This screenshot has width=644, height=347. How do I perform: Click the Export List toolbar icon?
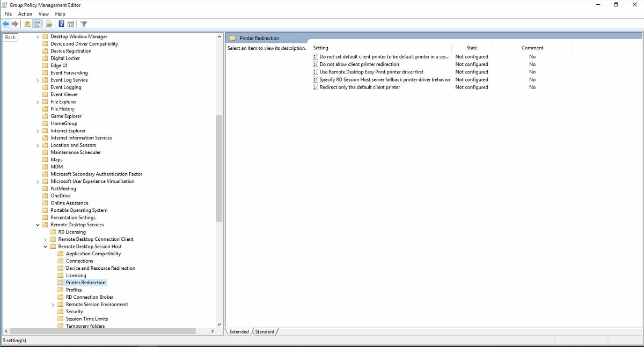48,24
